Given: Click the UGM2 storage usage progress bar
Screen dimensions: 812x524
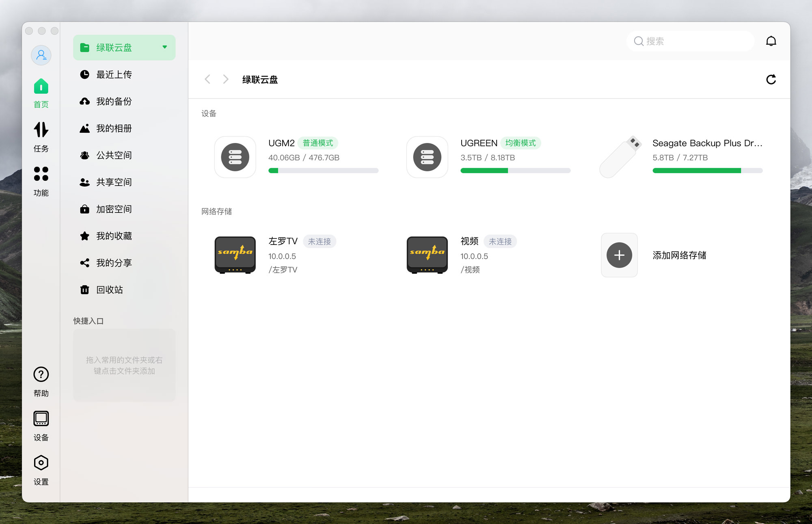Looking at the screenshot, I should click(323, 170).
